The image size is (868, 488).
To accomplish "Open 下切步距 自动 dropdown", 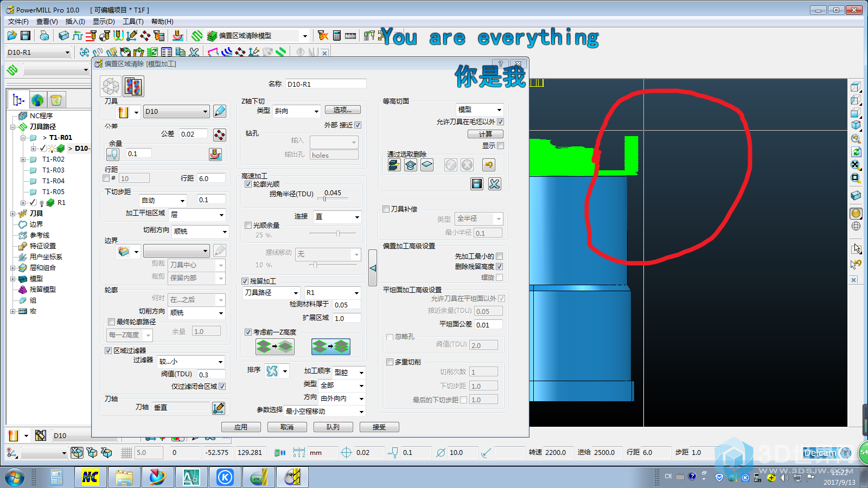I will (x=163, y=201).
